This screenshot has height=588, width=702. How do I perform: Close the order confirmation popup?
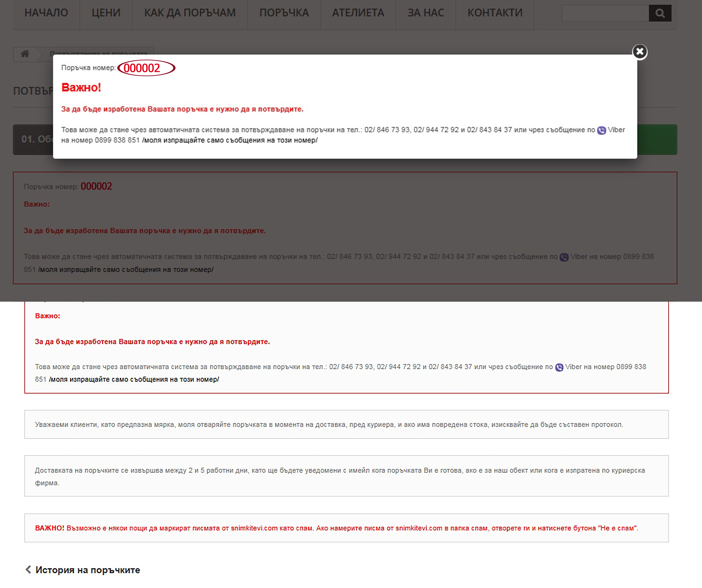coord(640,52)
